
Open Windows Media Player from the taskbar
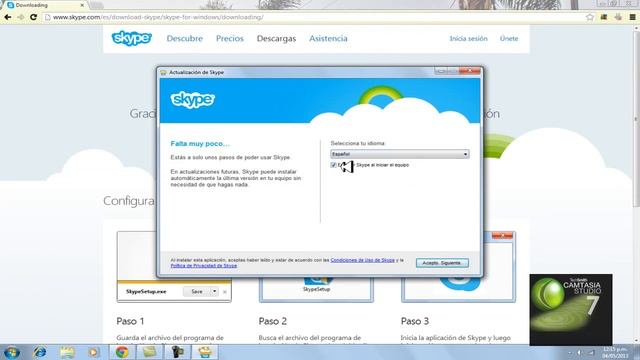94,352
